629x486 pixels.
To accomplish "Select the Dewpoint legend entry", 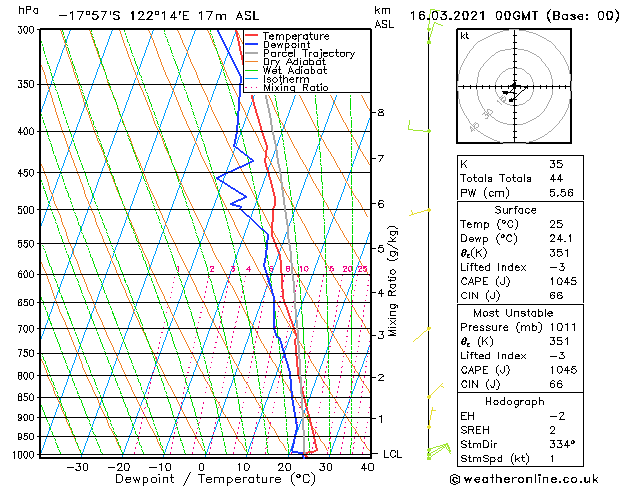I will click(289, 45).
